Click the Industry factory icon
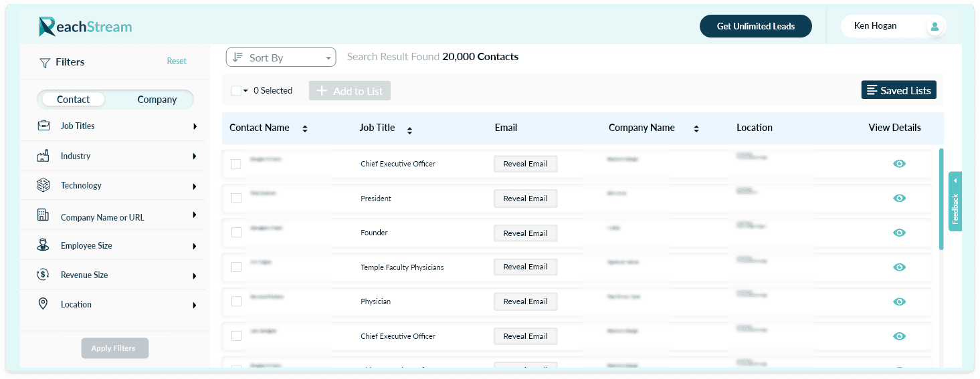 click(x=43, y=156)
